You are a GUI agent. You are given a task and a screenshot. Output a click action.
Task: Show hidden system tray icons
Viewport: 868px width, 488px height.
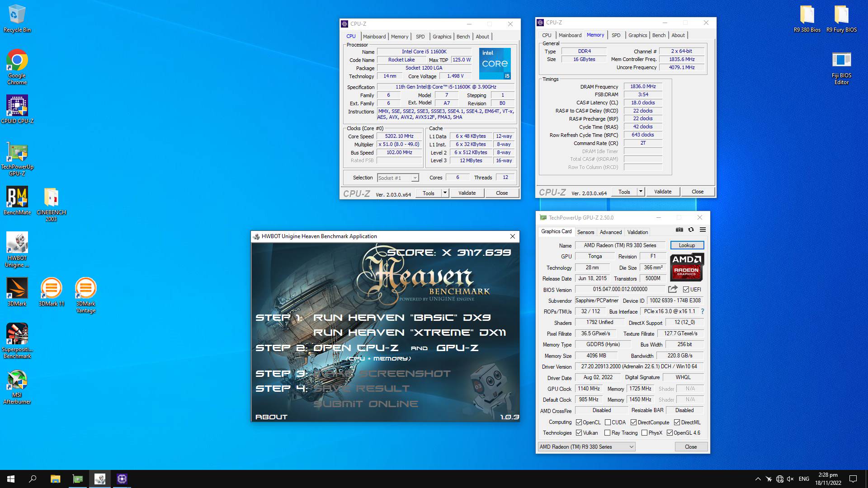[x=758, y=479]
